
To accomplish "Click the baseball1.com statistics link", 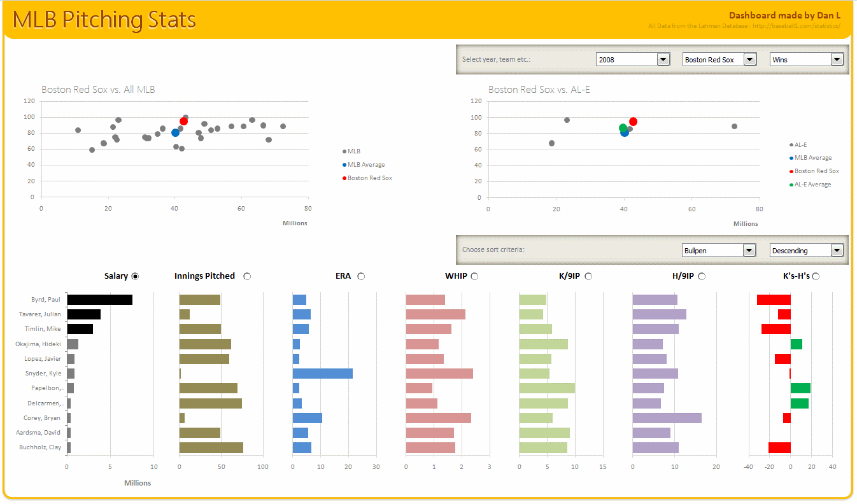I will coord(796,26).
